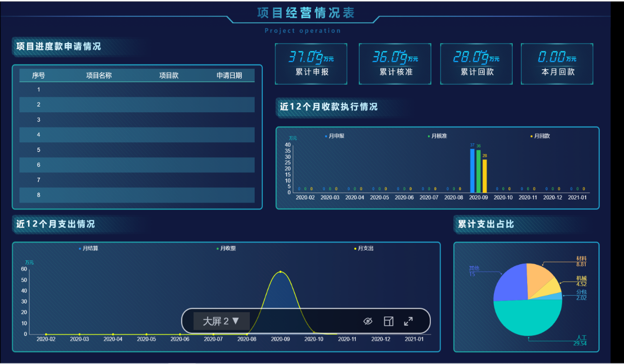Click the 2020-12 axis label in expense chart
Viewport: 624px width, 364px height.
click(380, 339)
